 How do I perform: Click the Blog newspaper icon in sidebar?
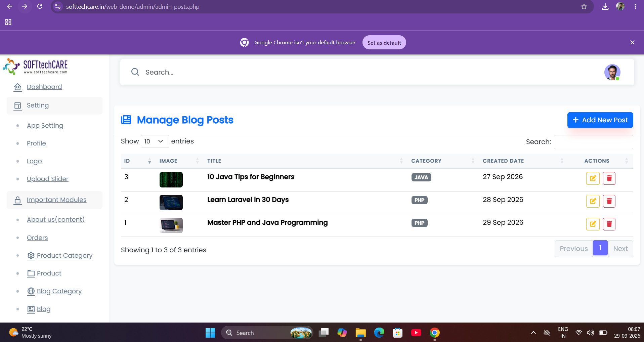click(x=31, y=309)
